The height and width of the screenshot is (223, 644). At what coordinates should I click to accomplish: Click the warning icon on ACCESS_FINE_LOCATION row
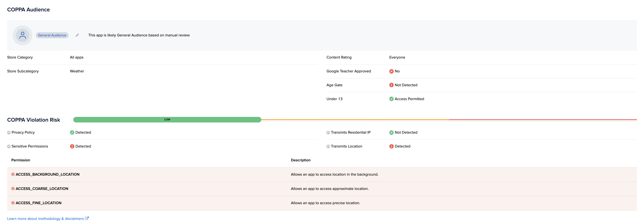pos(13,203)
